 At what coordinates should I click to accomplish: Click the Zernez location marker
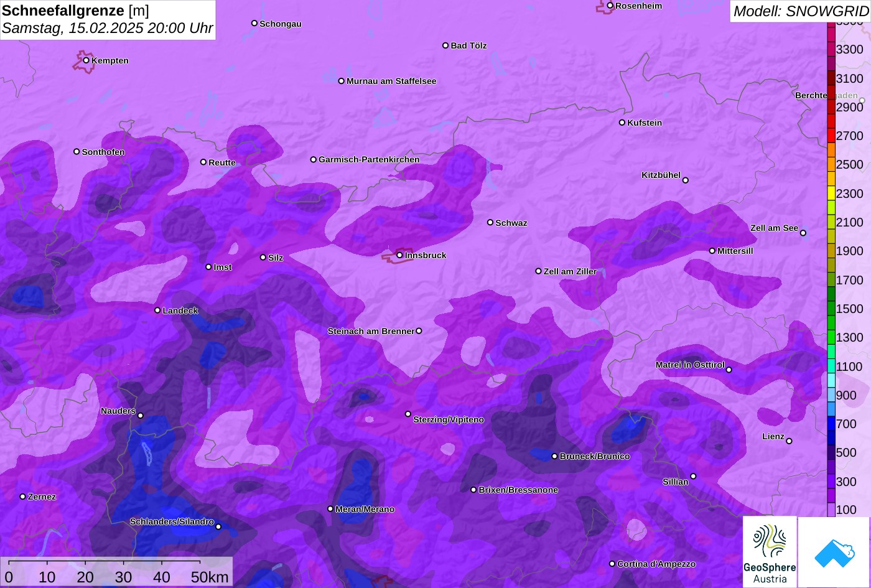(23, 497)
